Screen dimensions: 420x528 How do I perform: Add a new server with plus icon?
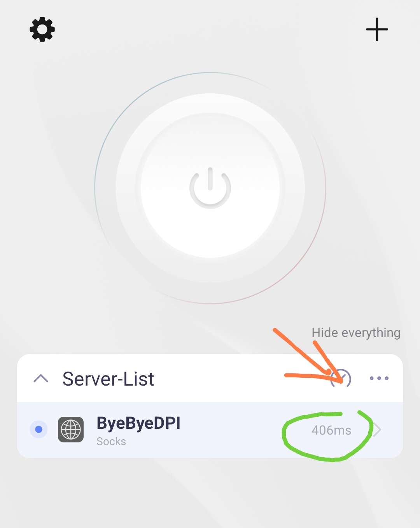pyautogui.click(x=377, y=29)
